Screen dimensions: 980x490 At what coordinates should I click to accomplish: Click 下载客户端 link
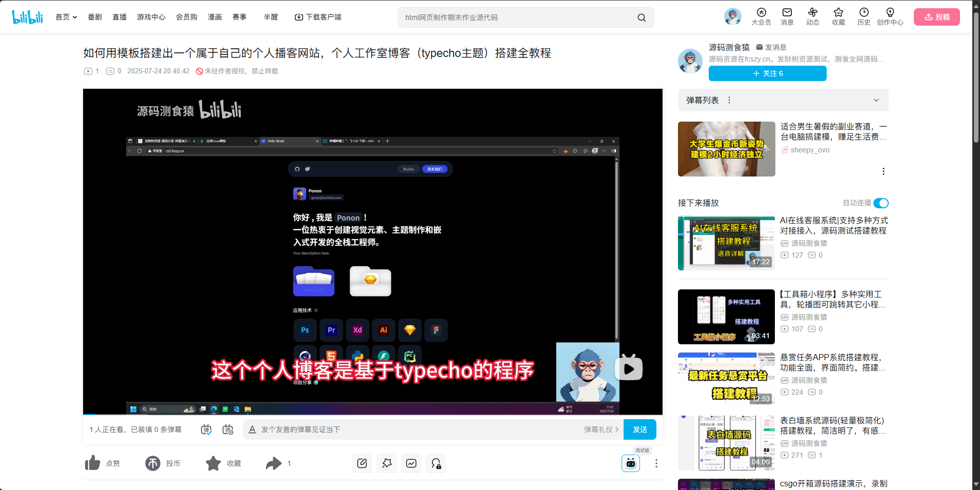(318, 17)
